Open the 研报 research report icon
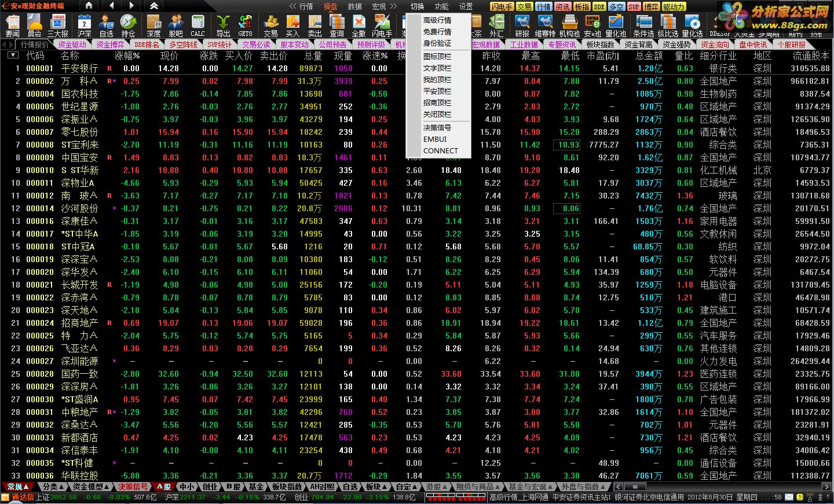This screenshot has width=834, height=504. [522, 26]
